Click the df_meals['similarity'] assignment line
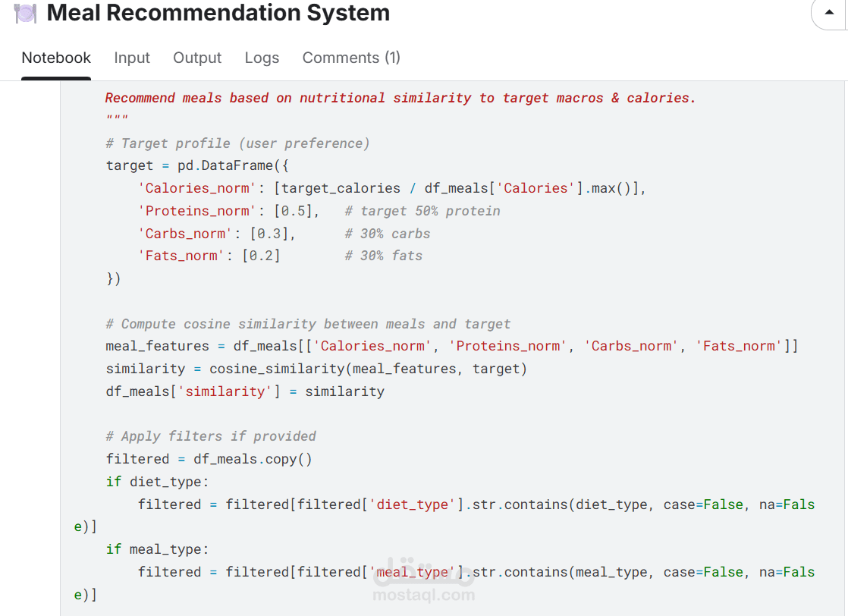This screenshot has height=616, width=848. click(x=245, y=391)
